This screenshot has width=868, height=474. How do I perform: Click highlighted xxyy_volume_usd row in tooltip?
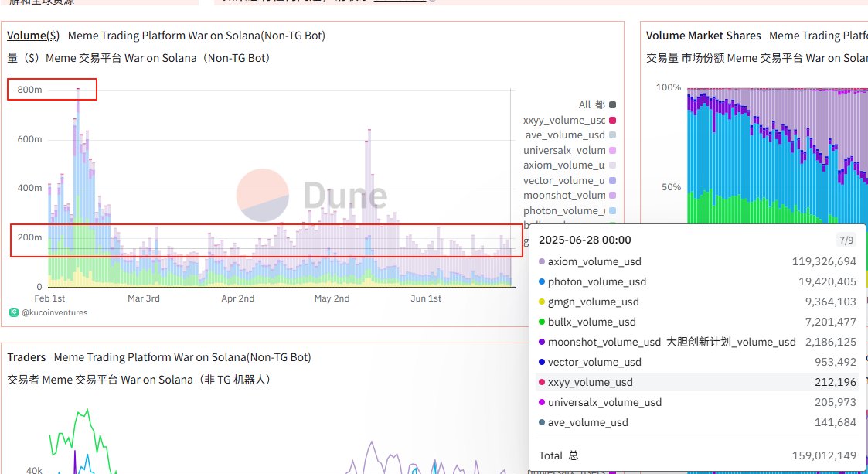pyautogui.click(x=697, y=382)
